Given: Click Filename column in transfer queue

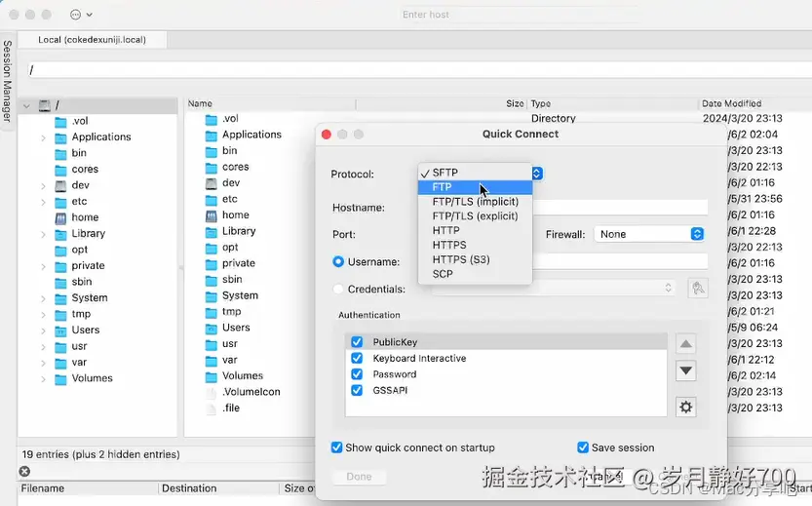Looking at the screenshot, I should coord(88,488).
